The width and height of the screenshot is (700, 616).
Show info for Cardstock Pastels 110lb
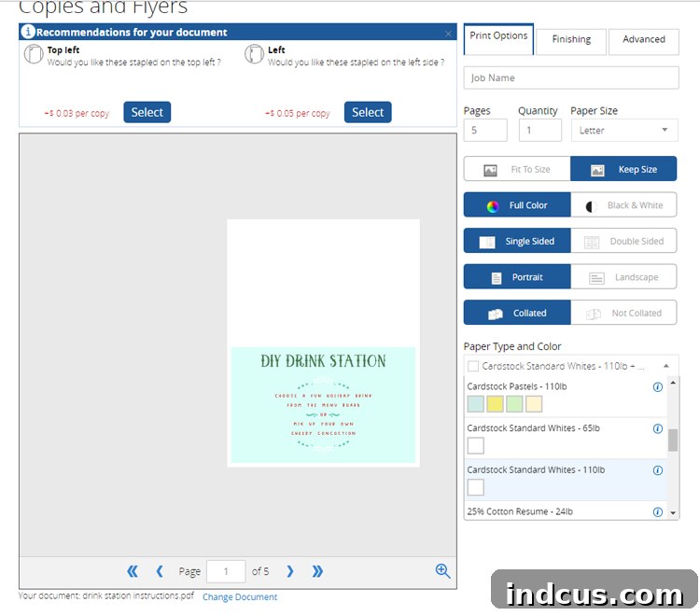point(658,387)
